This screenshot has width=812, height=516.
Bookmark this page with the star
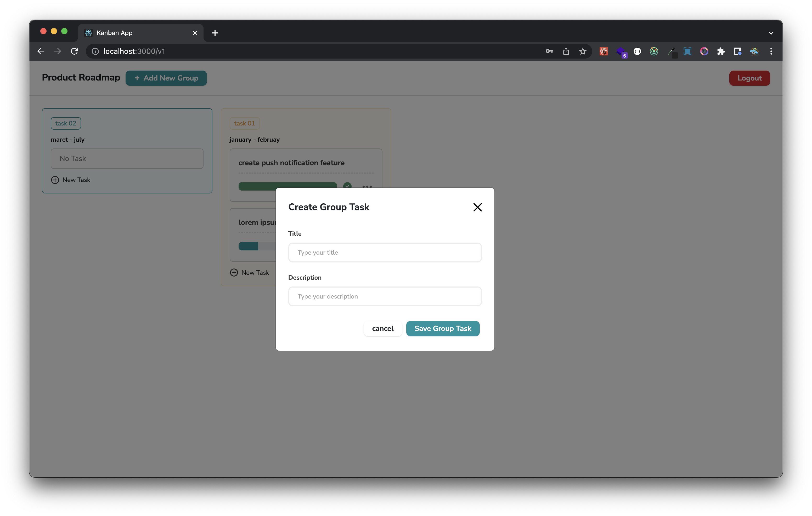click(583, 51)
